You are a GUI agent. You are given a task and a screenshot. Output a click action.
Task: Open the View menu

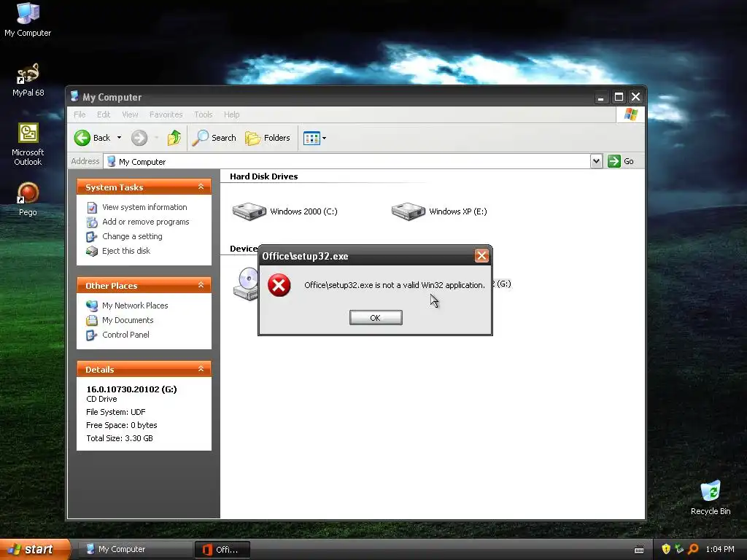[130, 114]
